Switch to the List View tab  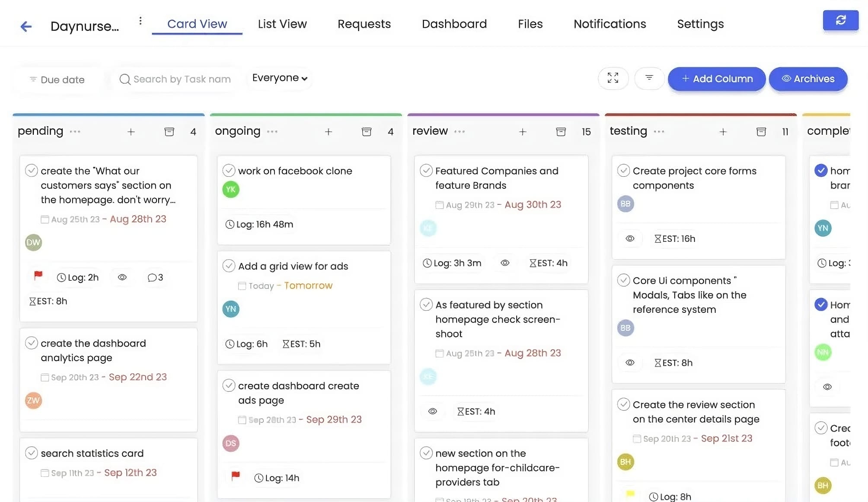coord(281,24)
